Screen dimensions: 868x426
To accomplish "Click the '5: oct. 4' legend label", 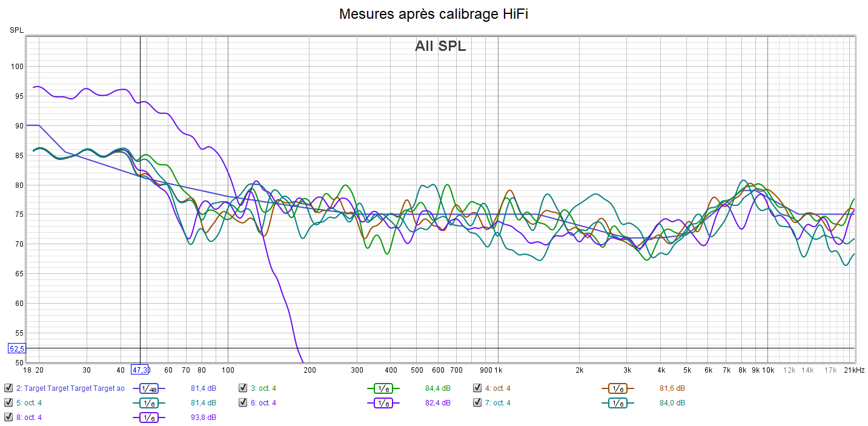I will [29, 403].
